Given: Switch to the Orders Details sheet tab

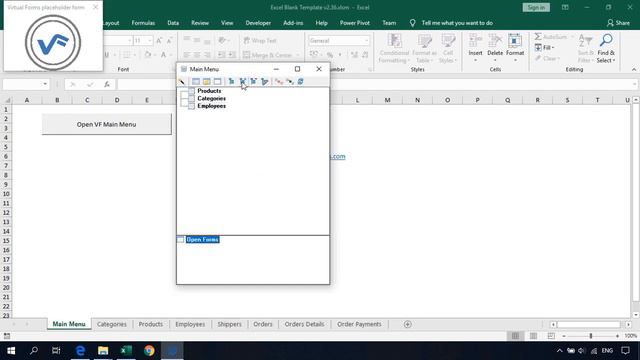Looking at the screenshot, I should click(x=304, y=324).
